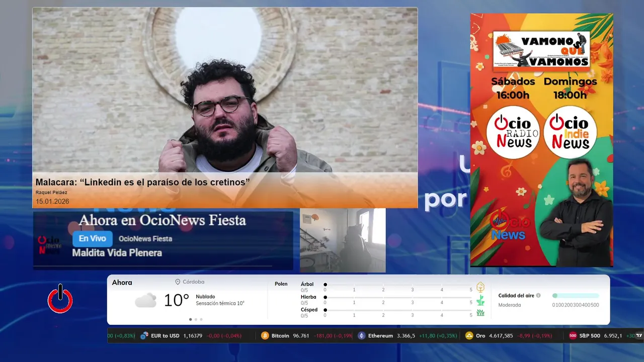
Task: Click the Polen section label
Action: [x=281, y=284]
